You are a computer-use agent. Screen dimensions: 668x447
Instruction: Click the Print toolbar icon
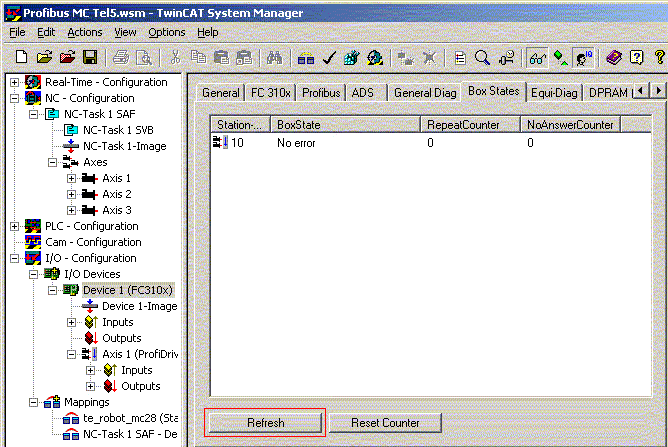121,57
